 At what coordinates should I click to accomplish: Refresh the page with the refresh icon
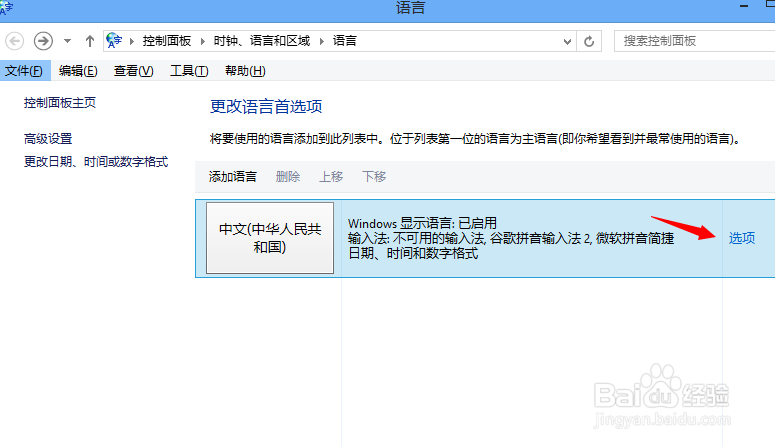pos(589,42)
